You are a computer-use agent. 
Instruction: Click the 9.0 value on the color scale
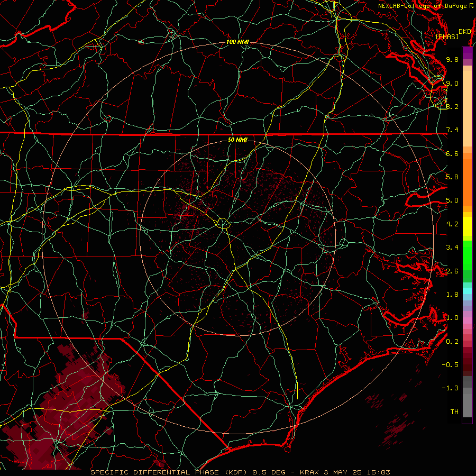coord(452,83)
